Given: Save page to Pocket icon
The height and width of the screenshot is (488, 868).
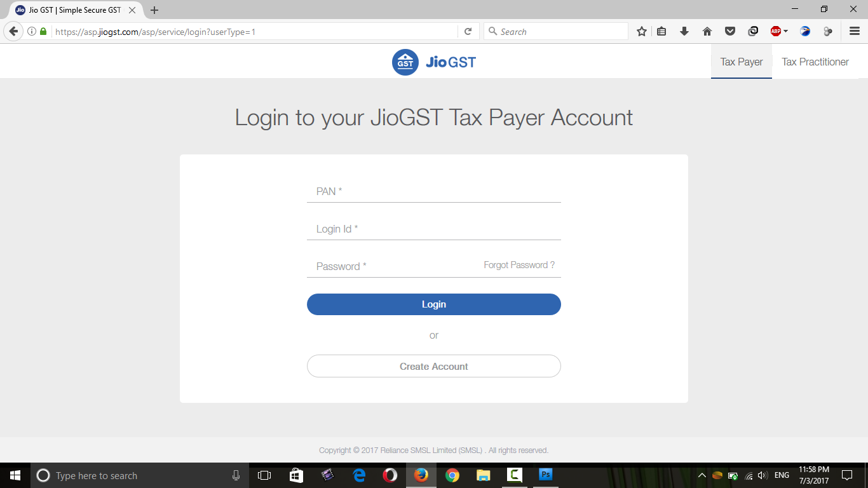Looking at the screenshot, I should click(730, 31).
